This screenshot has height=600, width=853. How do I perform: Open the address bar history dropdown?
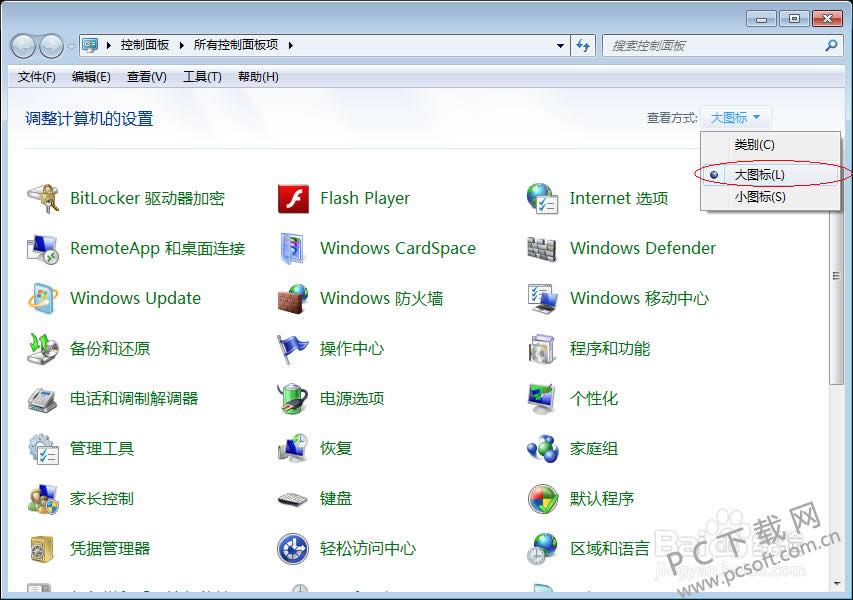[561, 44]
